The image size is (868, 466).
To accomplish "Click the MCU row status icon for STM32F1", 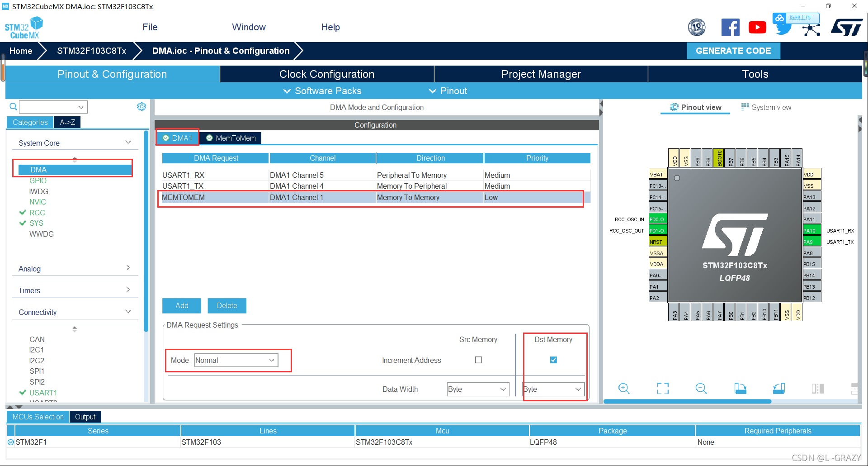I will 11,442.
